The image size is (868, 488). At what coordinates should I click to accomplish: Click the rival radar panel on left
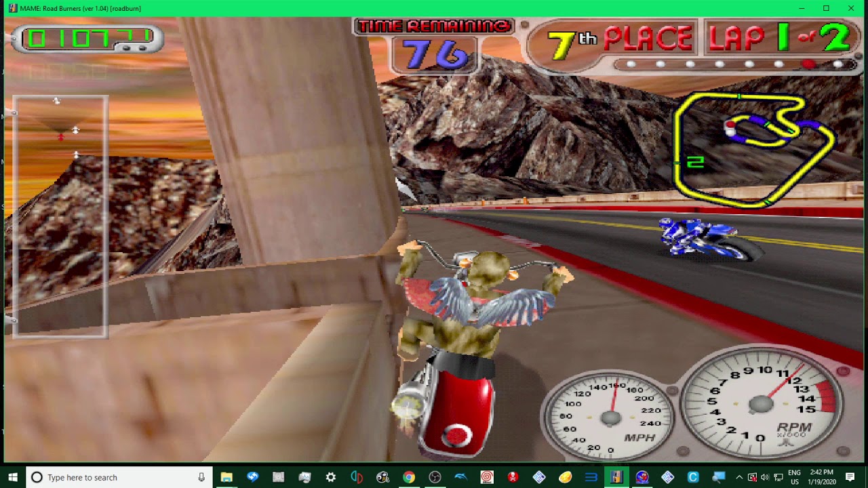[x=60, y=216]
